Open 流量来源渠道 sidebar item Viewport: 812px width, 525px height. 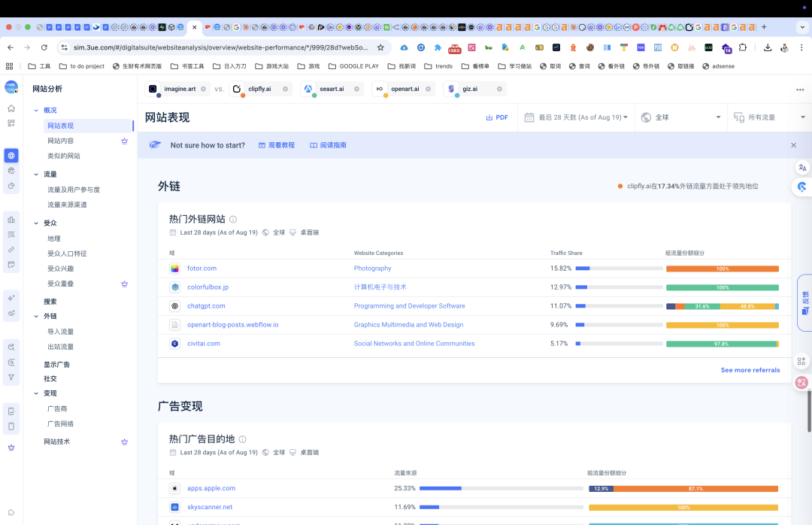tap(67, 205)
